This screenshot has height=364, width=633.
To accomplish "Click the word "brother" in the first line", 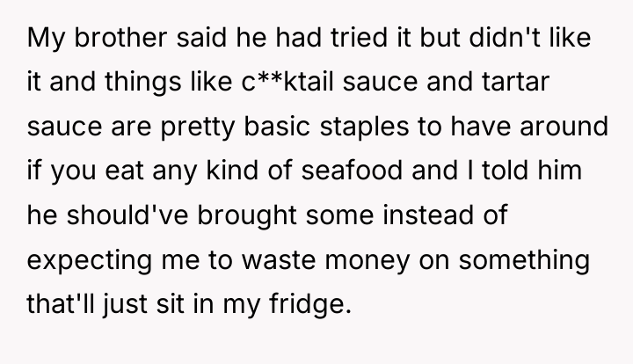I will pyautogui.click(x=120, y=37).
